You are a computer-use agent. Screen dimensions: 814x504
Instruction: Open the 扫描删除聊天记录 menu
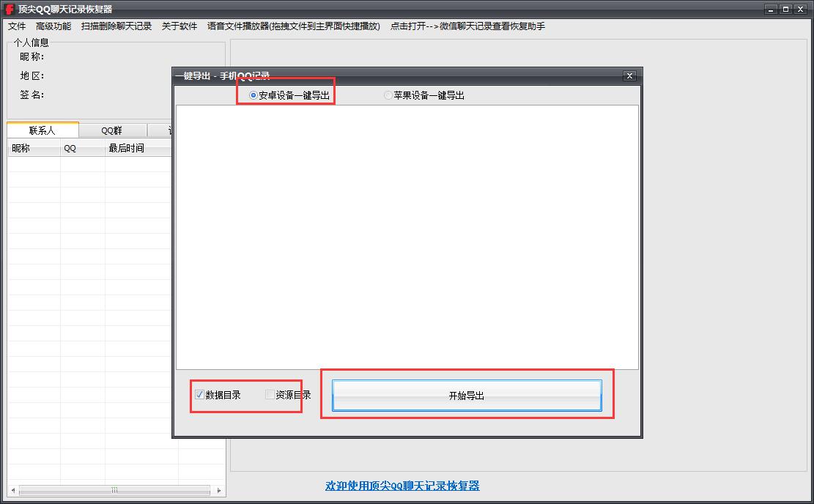coord(116,26)
